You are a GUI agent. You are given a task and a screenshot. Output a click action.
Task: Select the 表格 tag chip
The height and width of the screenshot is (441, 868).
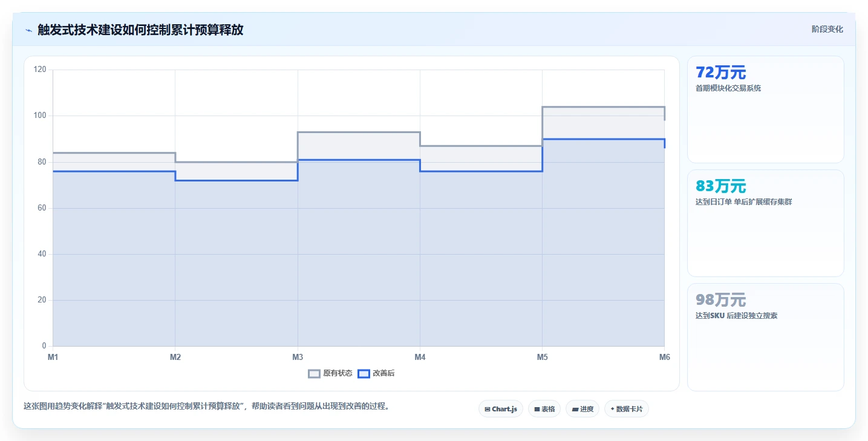[x=544, y=409]
